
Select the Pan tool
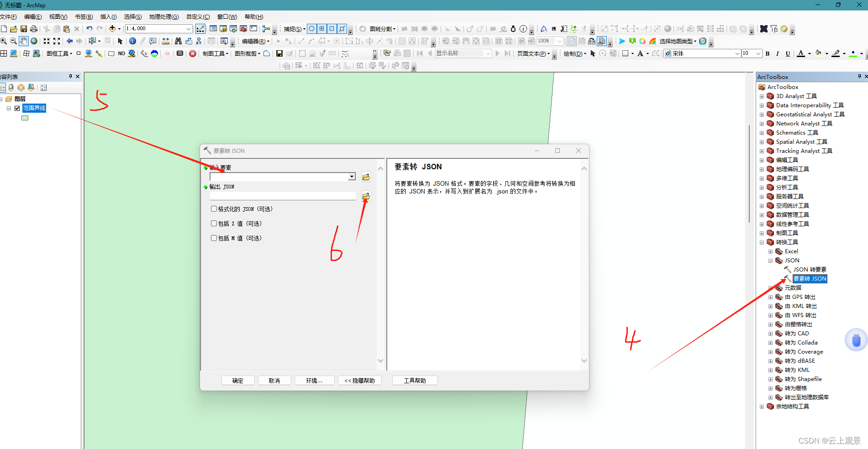pos(23,41)
